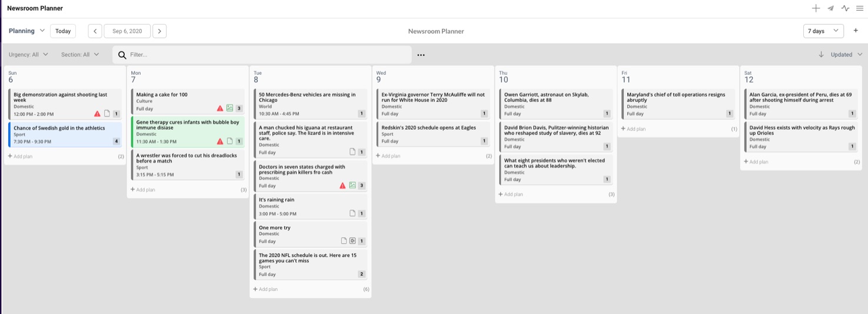Open Chance of Swedish gold card
This screenshot has height=314, width=868.
(x=65, y=134)
